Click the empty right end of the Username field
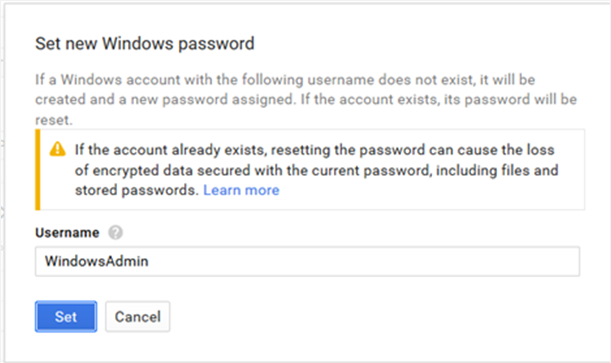Screen dimensions: 611x363 click(x=507, y=261)
